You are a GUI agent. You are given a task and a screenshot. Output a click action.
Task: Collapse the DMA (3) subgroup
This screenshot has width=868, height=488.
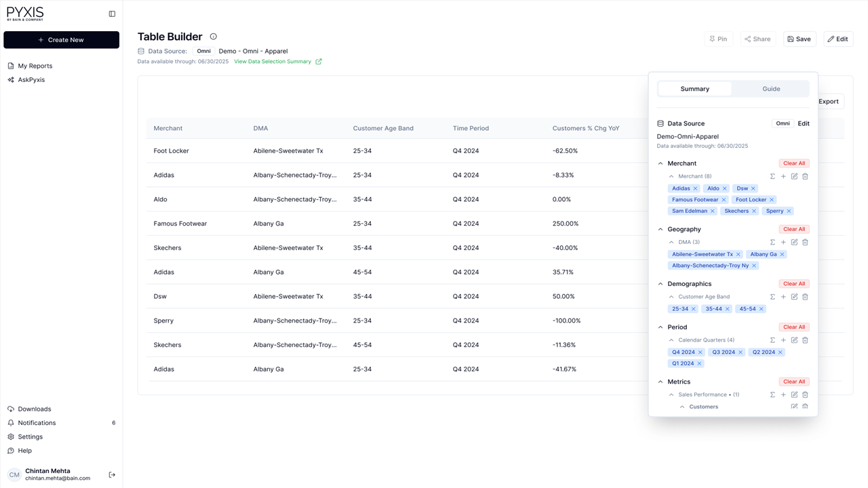click(x=671, y=242)
